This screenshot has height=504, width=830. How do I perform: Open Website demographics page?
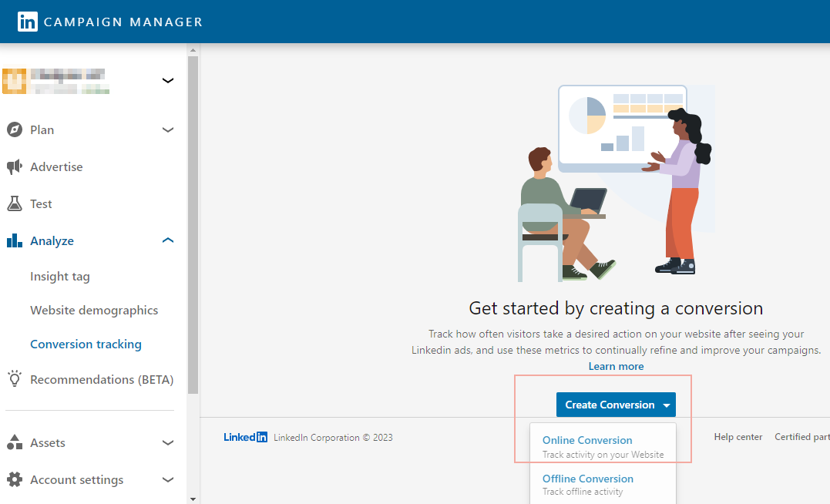(x=94, y=311)
